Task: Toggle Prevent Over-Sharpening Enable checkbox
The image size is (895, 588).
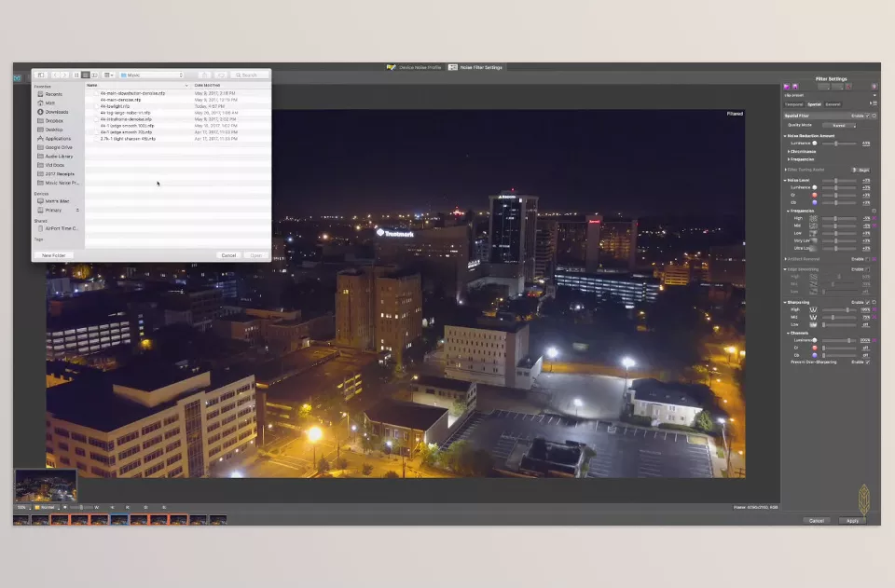Action: point(868,362)
